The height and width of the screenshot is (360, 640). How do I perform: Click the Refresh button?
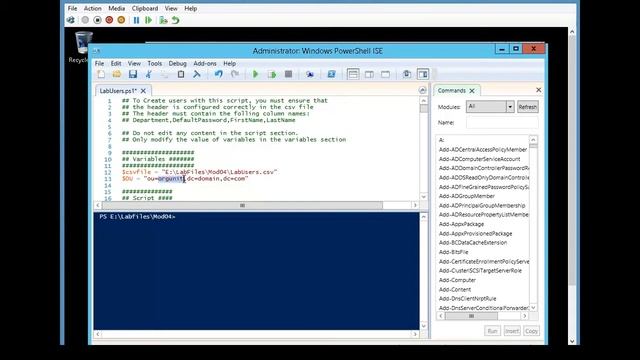(x=528, y=107)
